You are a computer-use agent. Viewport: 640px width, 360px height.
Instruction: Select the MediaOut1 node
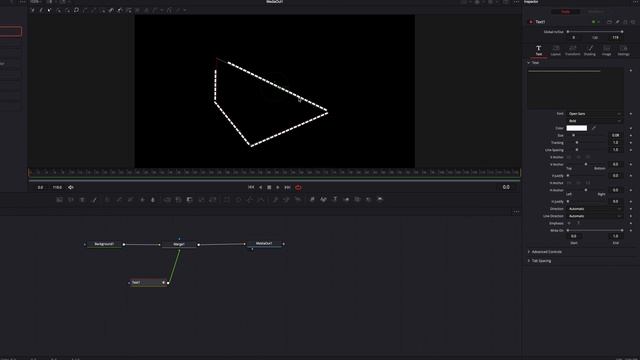(x=264, y=244)
